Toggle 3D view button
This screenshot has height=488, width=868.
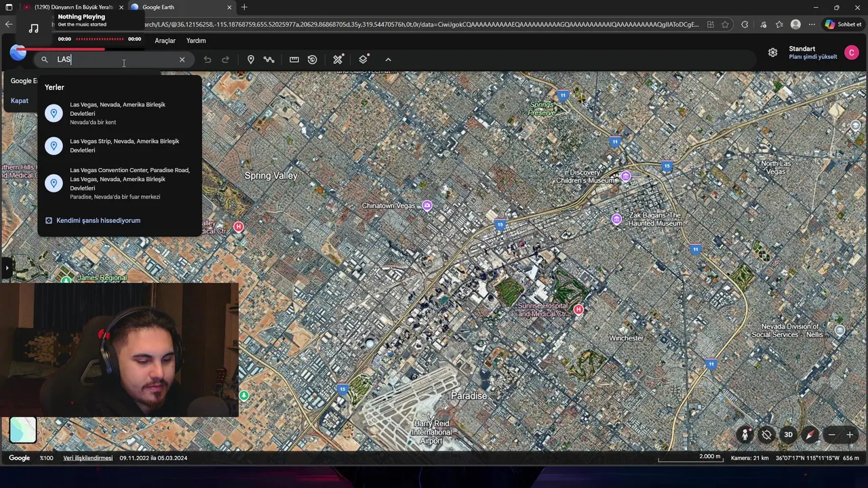(x=788, y=434)
